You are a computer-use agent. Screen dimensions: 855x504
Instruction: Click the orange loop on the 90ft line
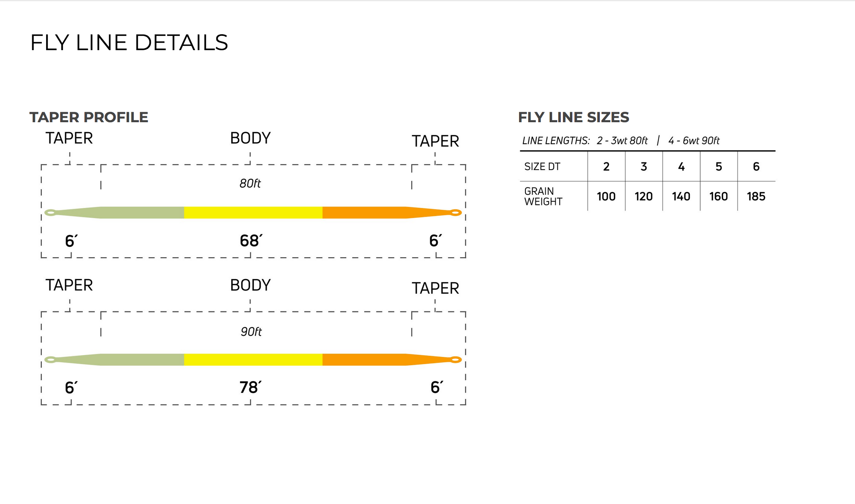click(x=456, y=360)
